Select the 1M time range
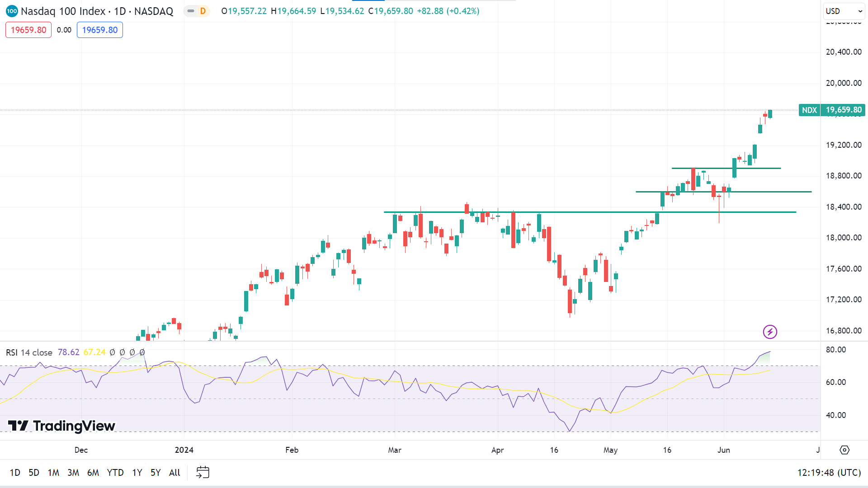 53,473
